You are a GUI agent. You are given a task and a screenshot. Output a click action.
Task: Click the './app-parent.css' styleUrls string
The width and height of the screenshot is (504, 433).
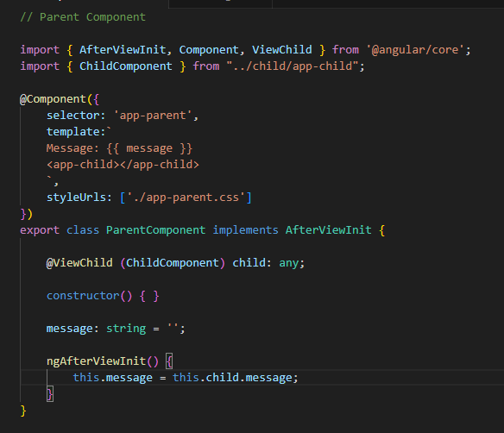click(x=186, y=198)
